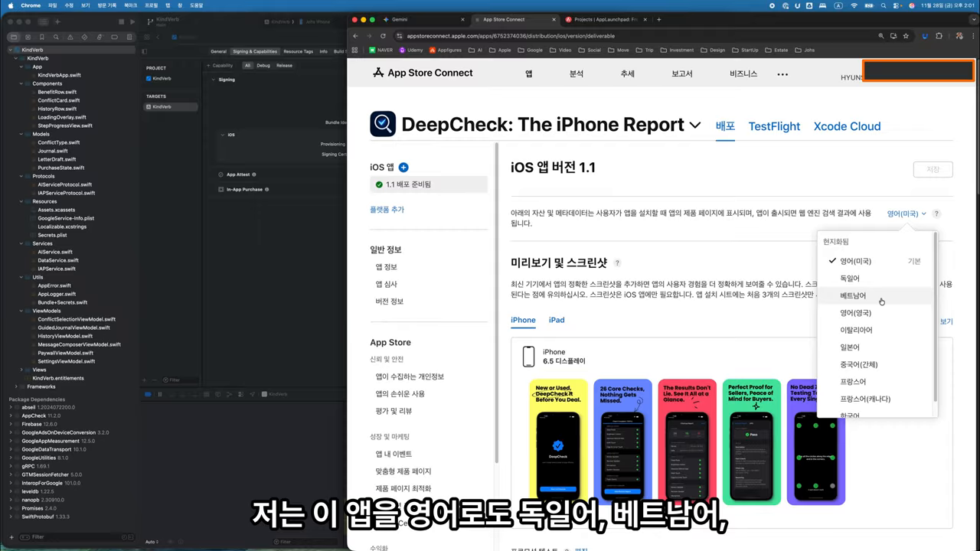Switch to the iPad screenshots tab

[556, 320]
